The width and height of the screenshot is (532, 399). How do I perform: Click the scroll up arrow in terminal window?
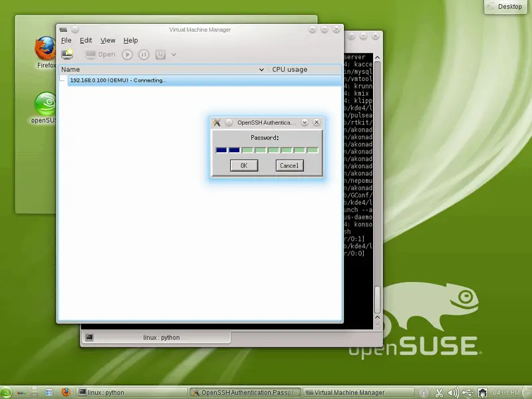[x=377, y=58]
